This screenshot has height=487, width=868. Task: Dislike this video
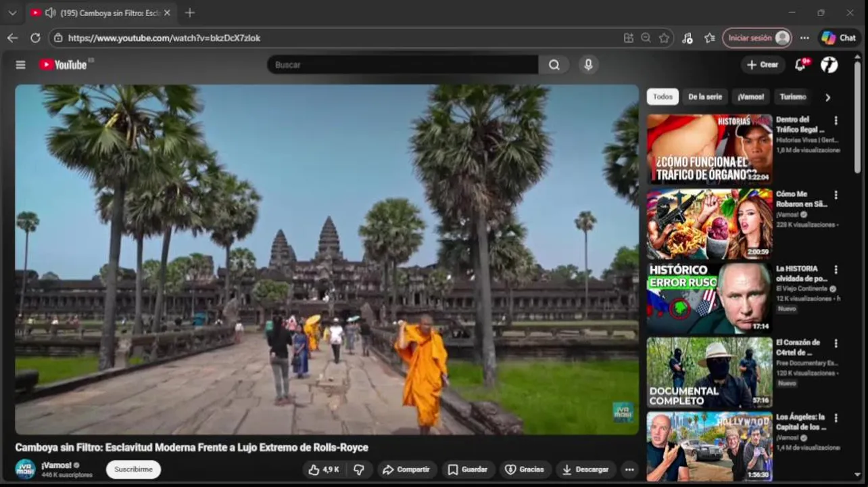[x=359, y=469]
